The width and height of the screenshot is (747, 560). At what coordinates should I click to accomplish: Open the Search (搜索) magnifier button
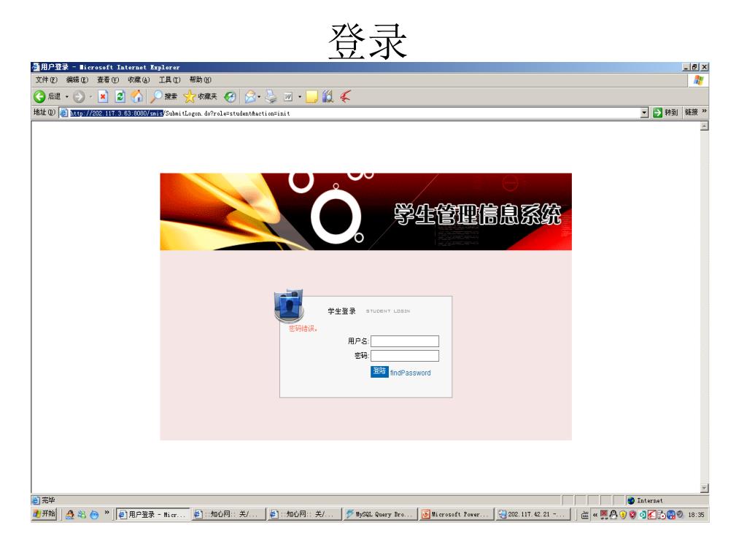[x=163, y=97]
